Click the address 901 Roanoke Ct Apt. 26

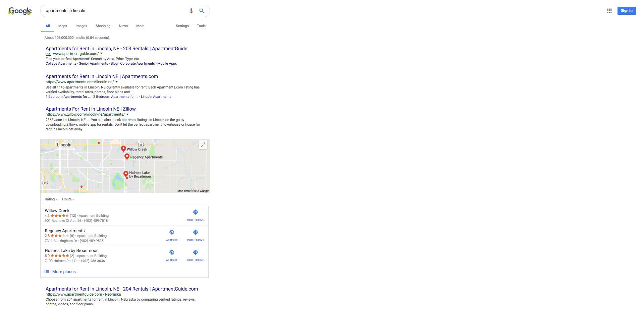pos(63,221)
